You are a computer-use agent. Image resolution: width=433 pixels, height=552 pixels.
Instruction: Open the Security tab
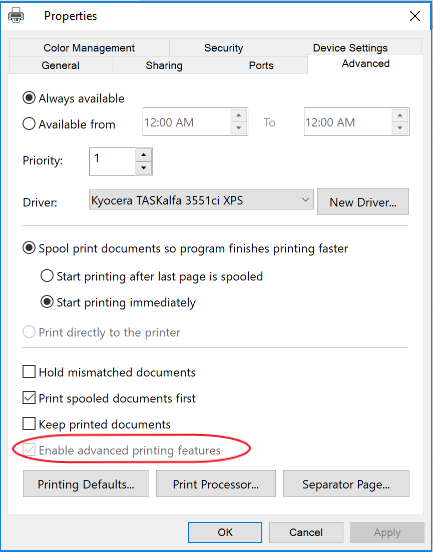[x=224, y=48]
